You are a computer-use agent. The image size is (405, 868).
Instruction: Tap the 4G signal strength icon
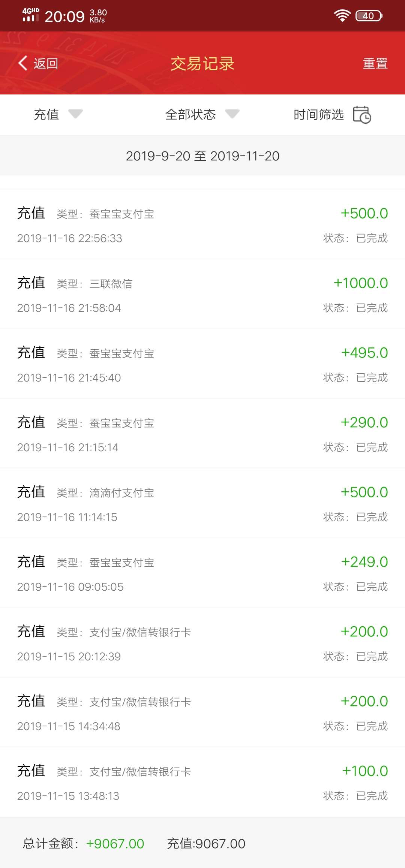(x=30, y=15)
